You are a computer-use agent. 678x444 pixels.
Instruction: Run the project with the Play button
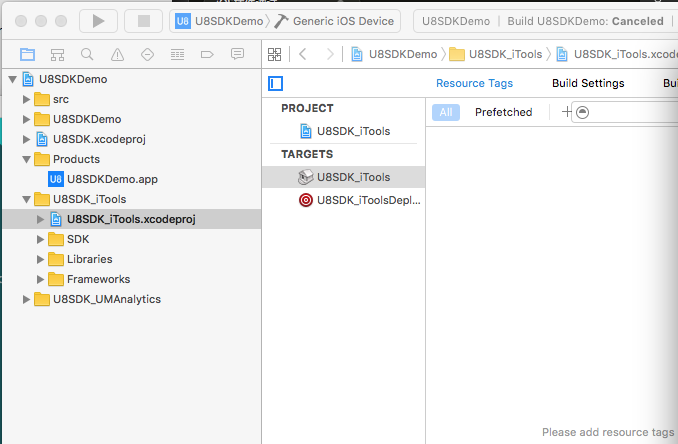[x=98, y=21]
